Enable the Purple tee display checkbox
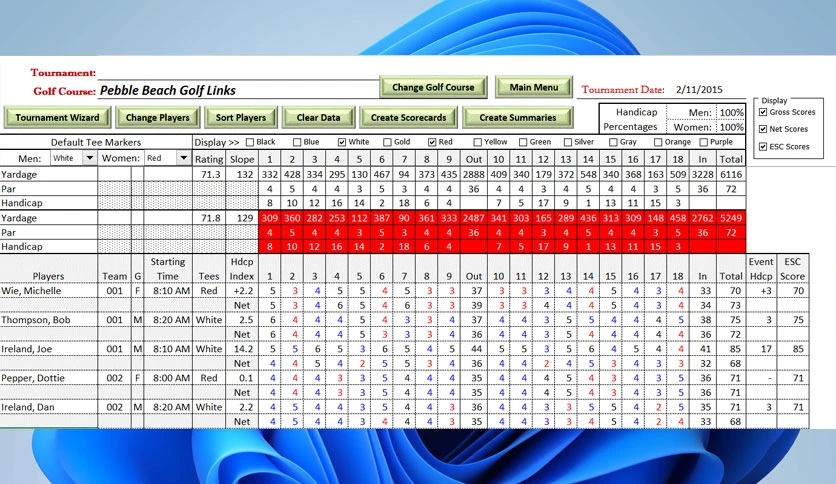Image resolution: width=836 pixels, height=484 pixels. (x=703, y=142)
